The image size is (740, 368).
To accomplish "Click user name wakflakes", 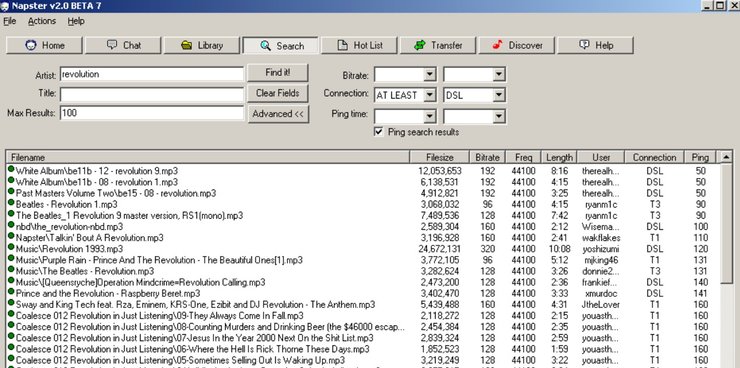I will click(x=601, y=238).
